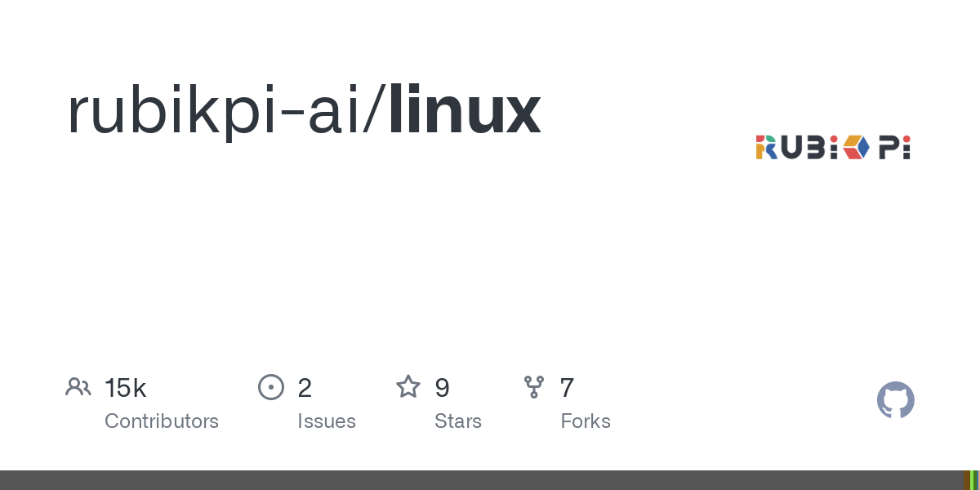Open the rubikpi-ai owner name
This screenshot has width=980, height=490.
(223, 112)
